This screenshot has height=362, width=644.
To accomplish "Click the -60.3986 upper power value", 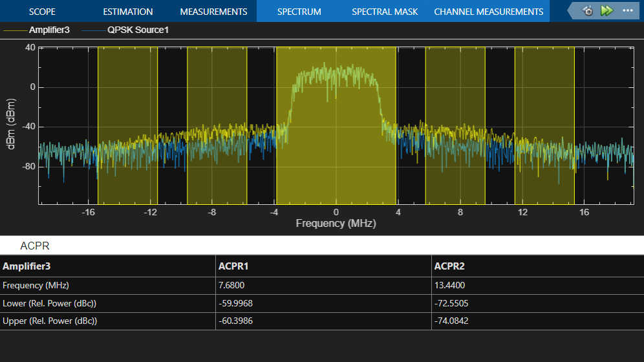I will 324,321.
